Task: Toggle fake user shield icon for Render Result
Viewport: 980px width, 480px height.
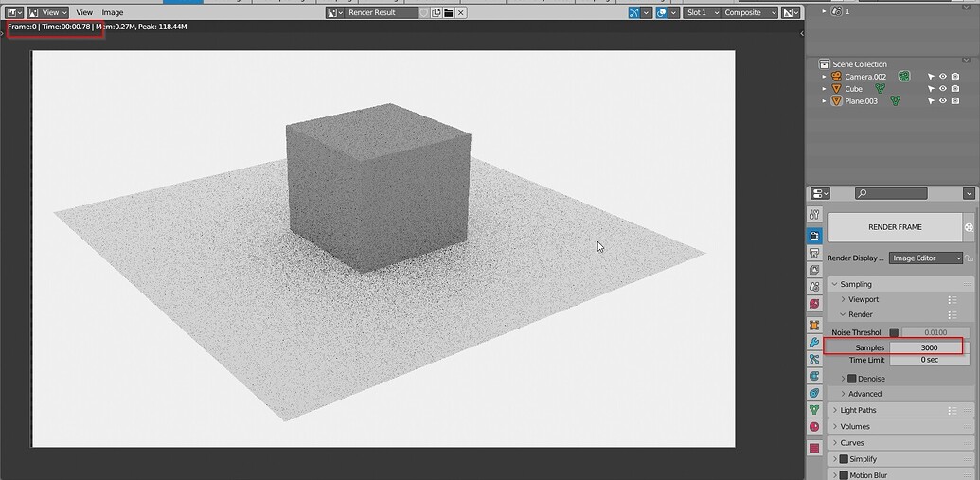Action: pyautogui.click(x=424, y=12)
